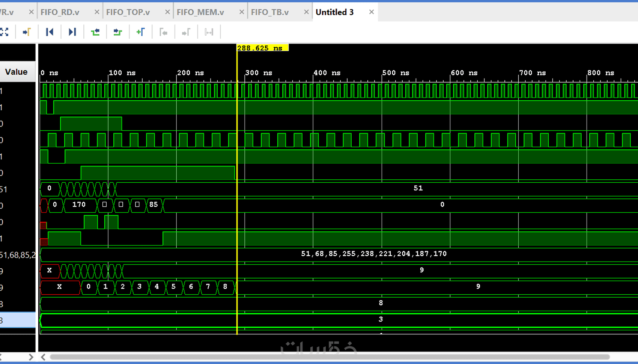
Task: Select the memory array value row 51,68,85
Action: pyautogui.click(x=18, y=255)
